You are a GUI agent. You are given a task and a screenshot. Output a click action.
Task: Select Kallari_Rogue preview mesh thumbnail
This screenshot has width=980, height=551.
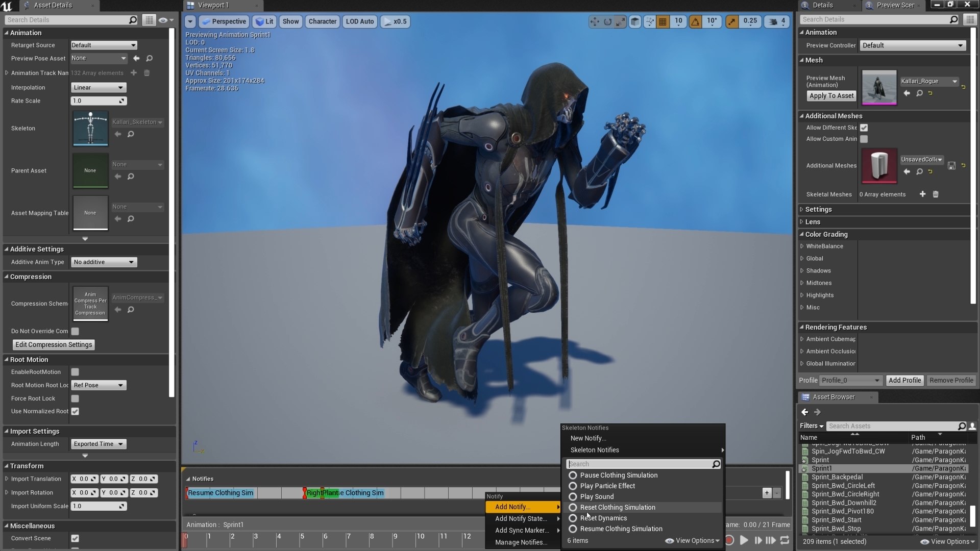(x=879, y=86)
